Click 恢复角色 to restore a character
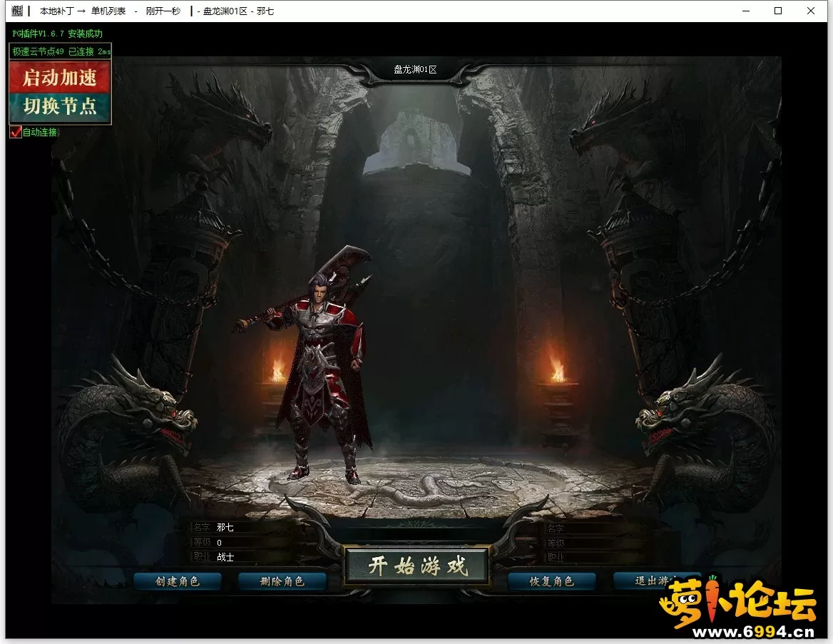The image size is (833, 644). [551, 581]
